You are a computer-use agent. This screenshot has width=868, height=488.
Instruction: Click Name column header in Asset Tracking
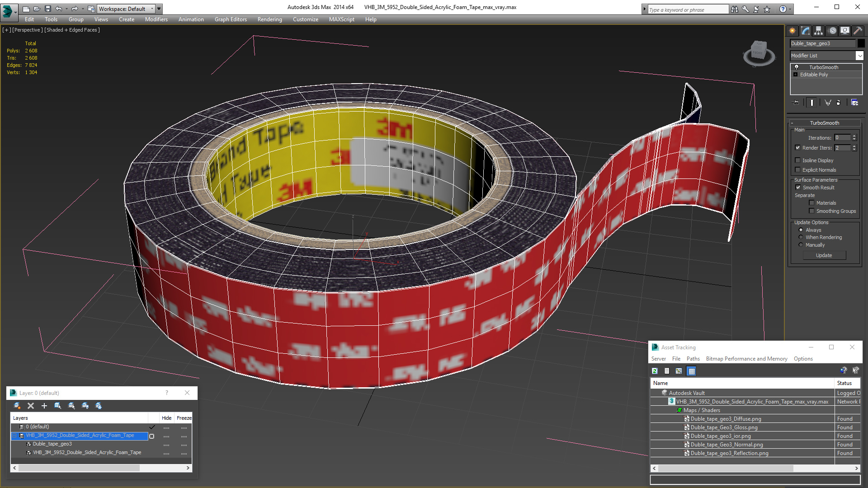coord(742,383)
